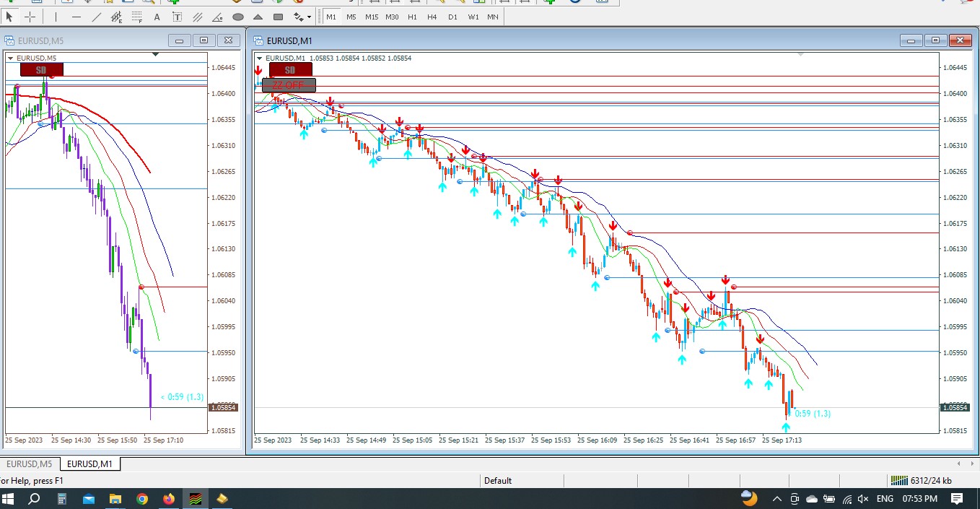
Task: Open the arrows objects dropdown in toolbar
Action: pyautogui.click(x=302, y=17)
